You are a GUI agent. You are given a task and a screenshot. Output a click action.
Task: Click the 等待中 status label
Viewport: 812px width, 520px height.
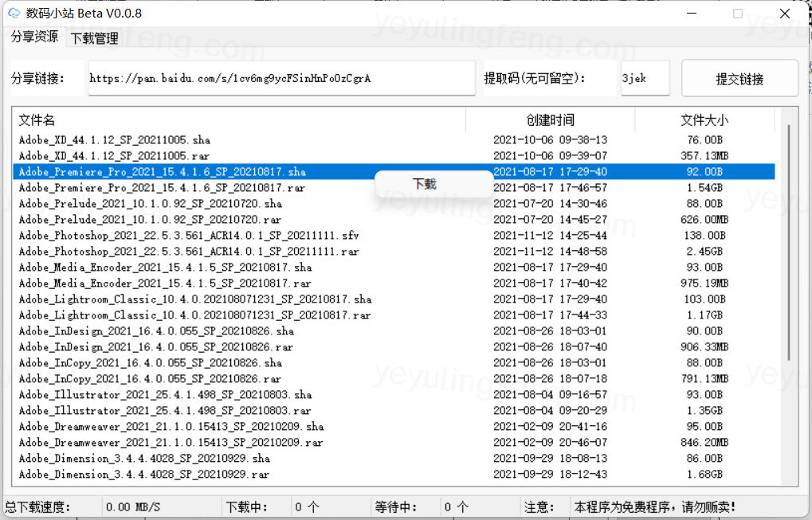tap(396, 507)
